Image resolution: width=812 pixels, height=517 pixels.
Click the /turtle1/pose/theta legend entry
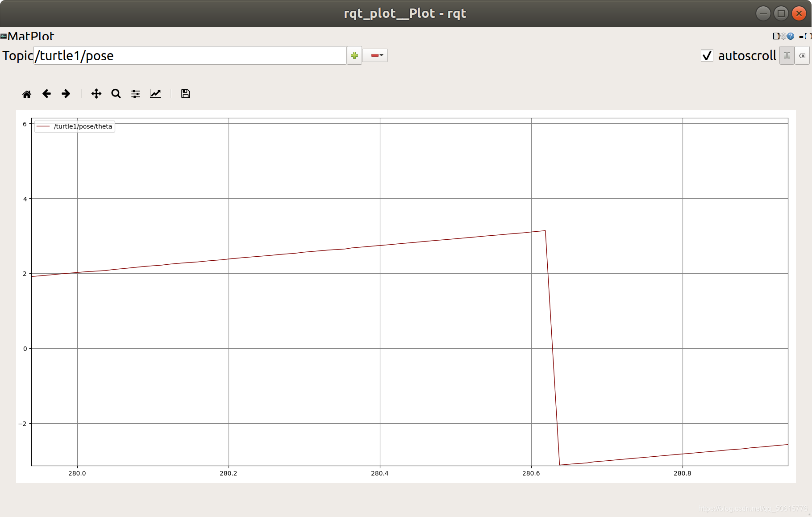[75, 126]
